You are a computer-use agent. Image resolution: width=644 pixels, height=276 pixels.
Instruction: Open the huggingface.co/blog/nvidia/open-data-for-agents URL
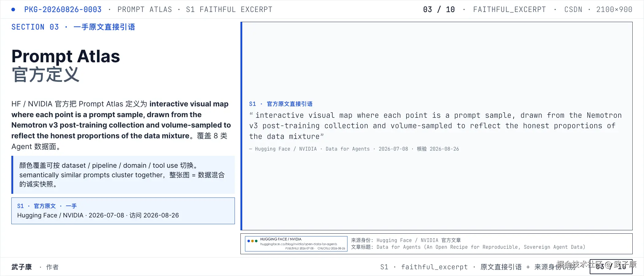click(298, 244)
